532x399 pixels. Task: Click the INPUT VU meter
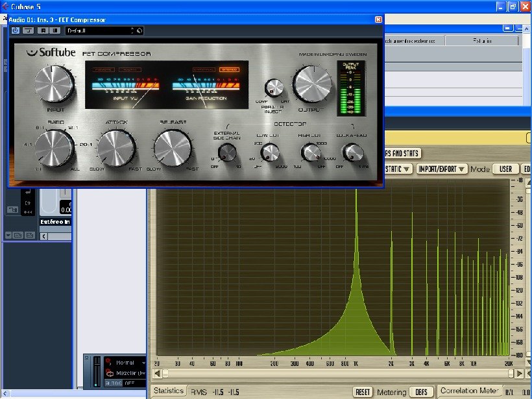125,89
